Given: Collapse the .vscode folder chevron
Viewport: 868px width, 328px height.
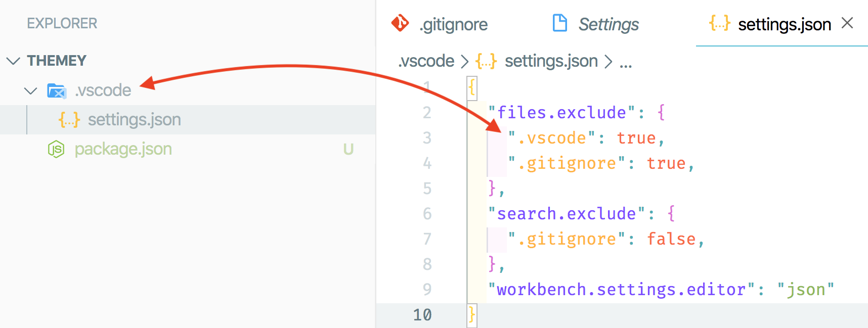Looking at the screenshot, I should tap(31, 91).
